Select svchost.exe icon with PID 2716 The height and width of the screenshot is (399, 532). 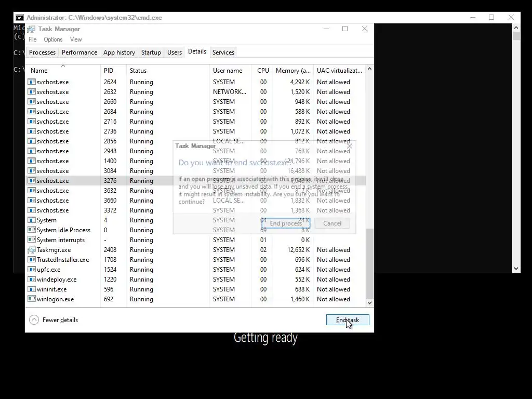(x=32, y=121)
